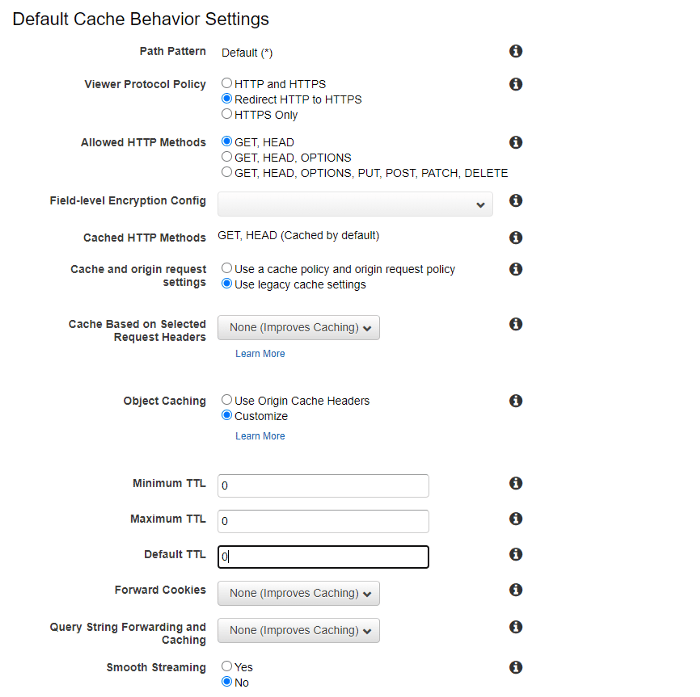Click info icon for Allowed HTTP Methods
The height and width of the screenshot is (697, 700).
(516, 143)
